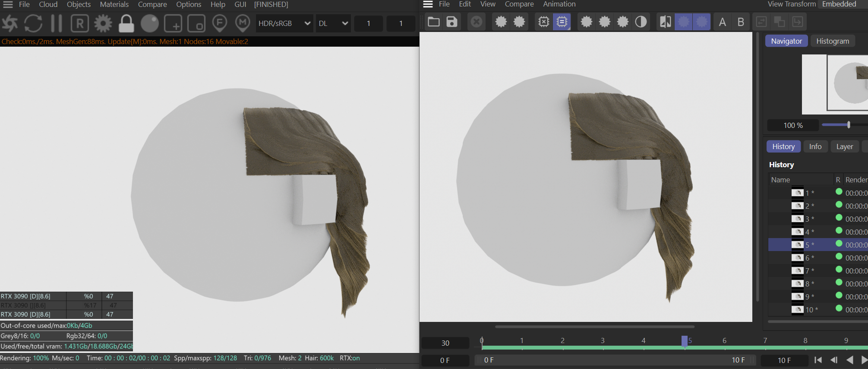Viewport: 868px width, 369px height.
Task: Select history entry 8 *
Action: click(x=818, y=283)
